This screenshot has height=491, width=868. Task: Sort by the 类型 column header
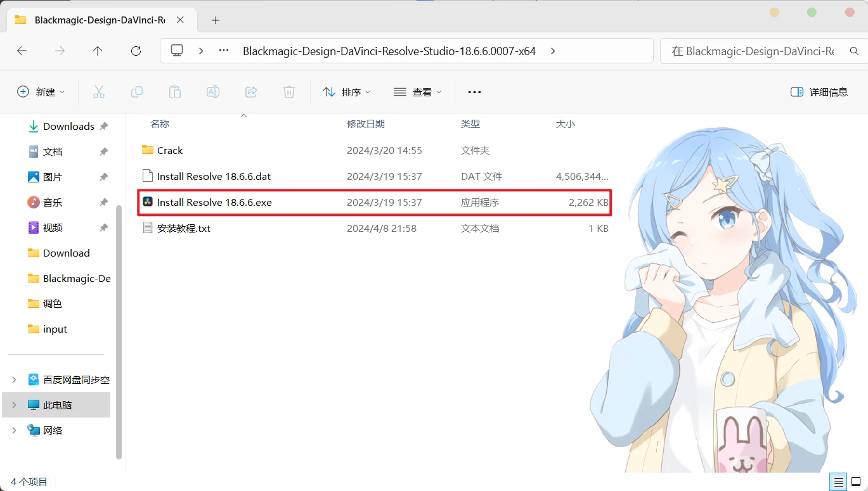(470, 124)
